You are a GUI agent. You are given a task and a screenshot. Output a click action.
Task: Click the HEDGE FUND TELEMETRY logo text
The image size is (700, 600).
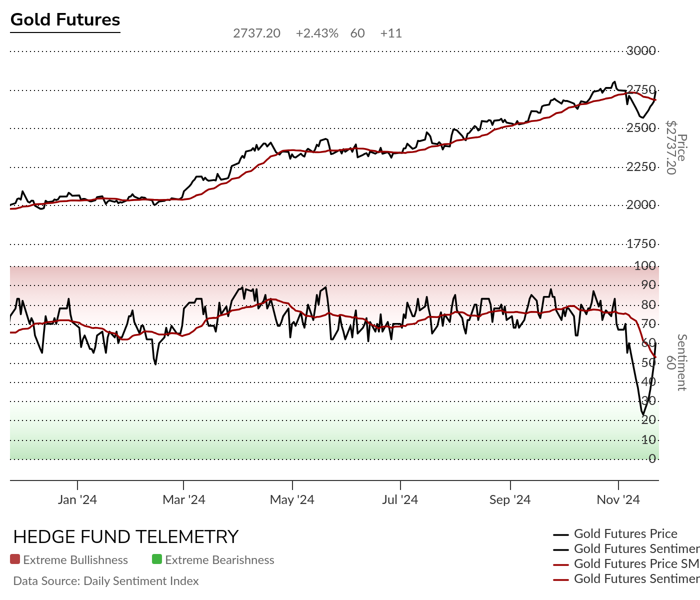(126, 537)
